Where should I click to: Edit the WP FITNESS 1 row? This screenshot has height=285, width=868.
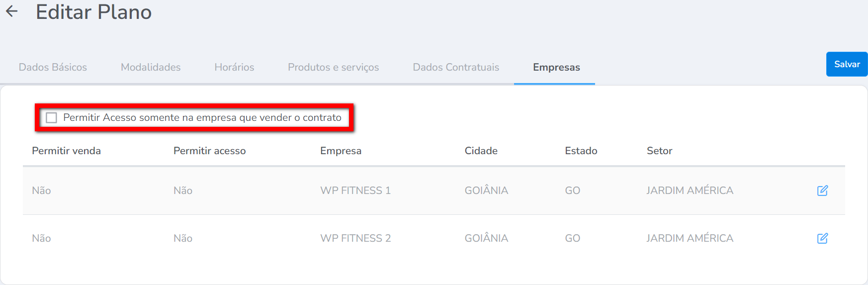click(822, 190)
